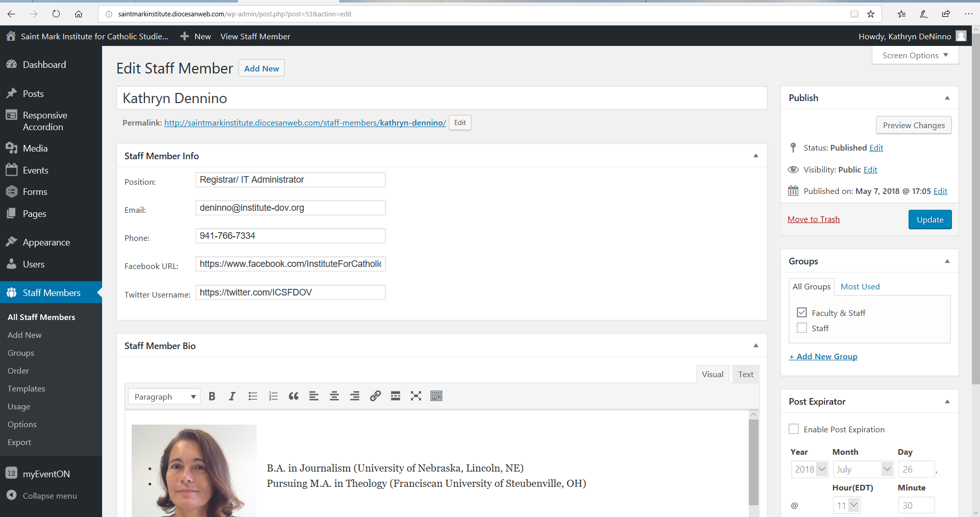Switch to the Most Used groups tab
Screen dimensions: 980x517
pyautogui.click(x=860, y=286)
